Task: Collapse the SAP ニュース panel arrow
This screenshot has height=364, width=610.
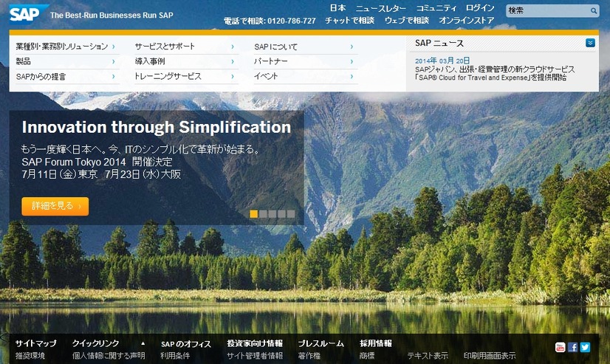Action: coord(590,43)
